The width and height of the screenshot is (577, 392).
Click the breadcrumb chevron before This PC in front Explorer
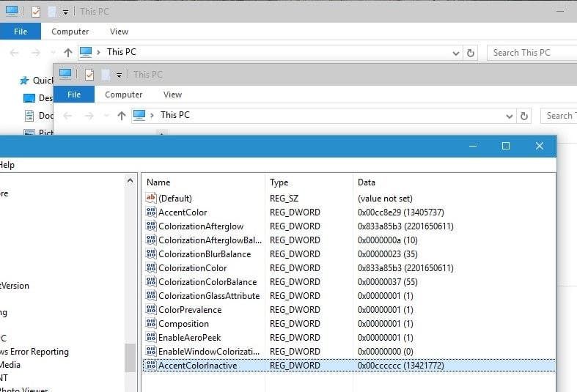click(x=152, y=116)
